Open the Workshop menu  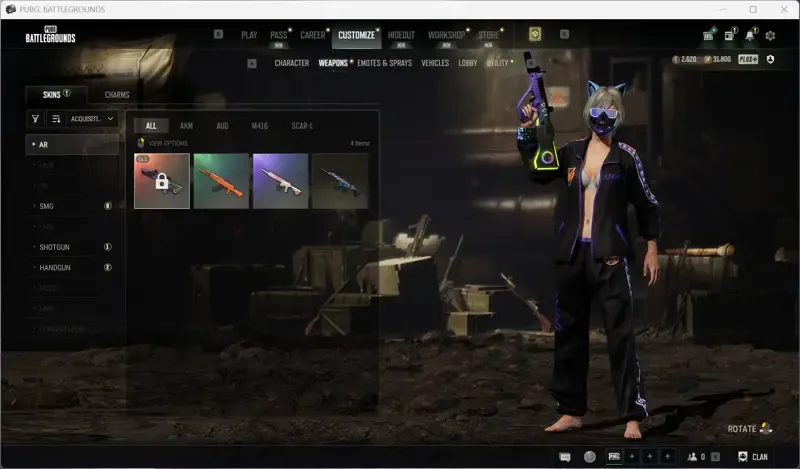[x=446, y=35]
